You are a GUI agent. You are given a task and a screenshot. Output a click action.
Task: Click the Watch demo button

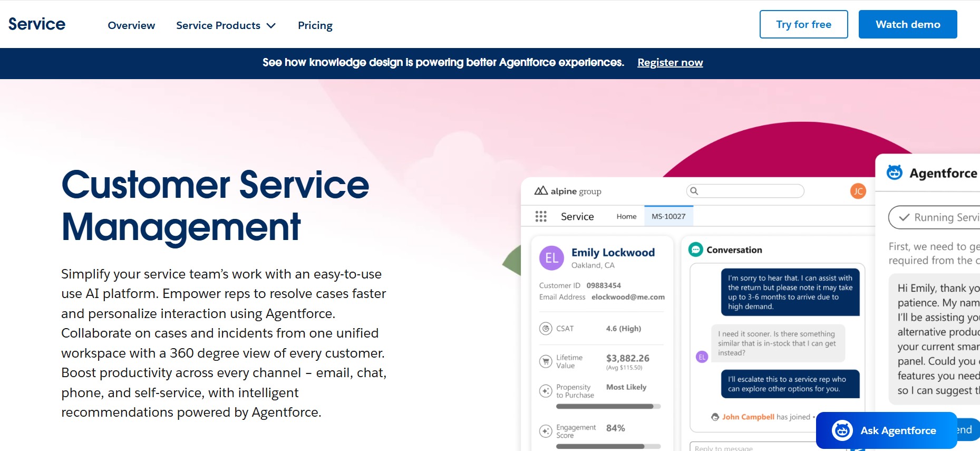tap(908, 24)
